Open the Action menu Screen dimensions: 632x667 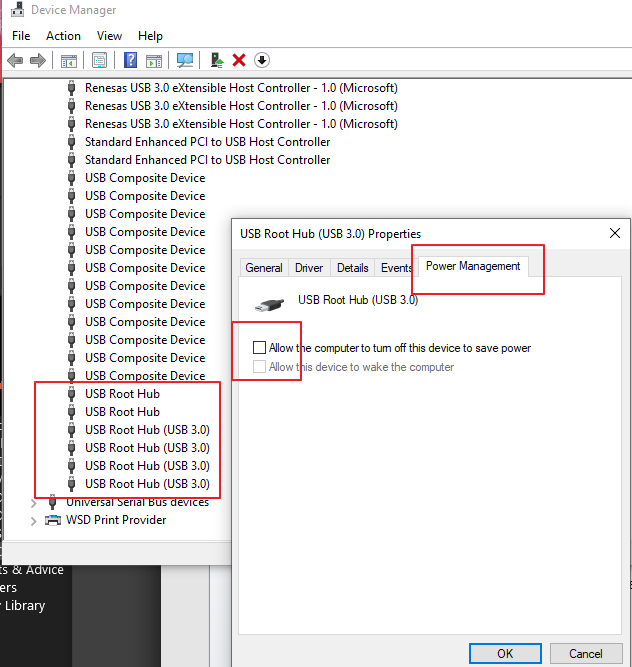[x=63, y=36]
